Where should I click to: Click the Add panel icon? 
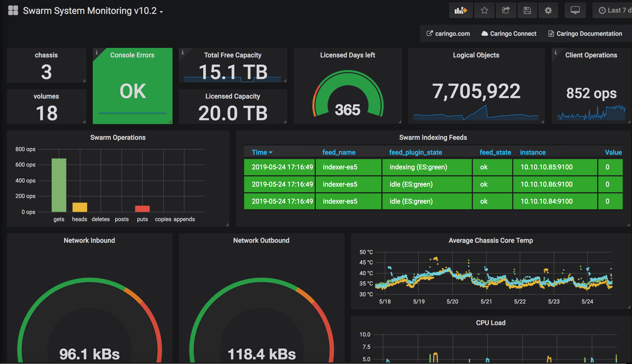460,11
